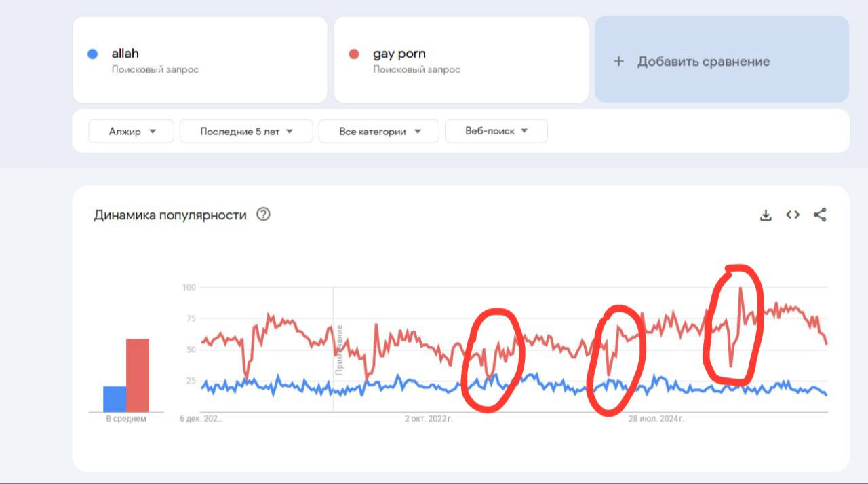This screenshot has width=868, height=484.
Task: Download the chart data as CSV
Action: coord(766,215)
